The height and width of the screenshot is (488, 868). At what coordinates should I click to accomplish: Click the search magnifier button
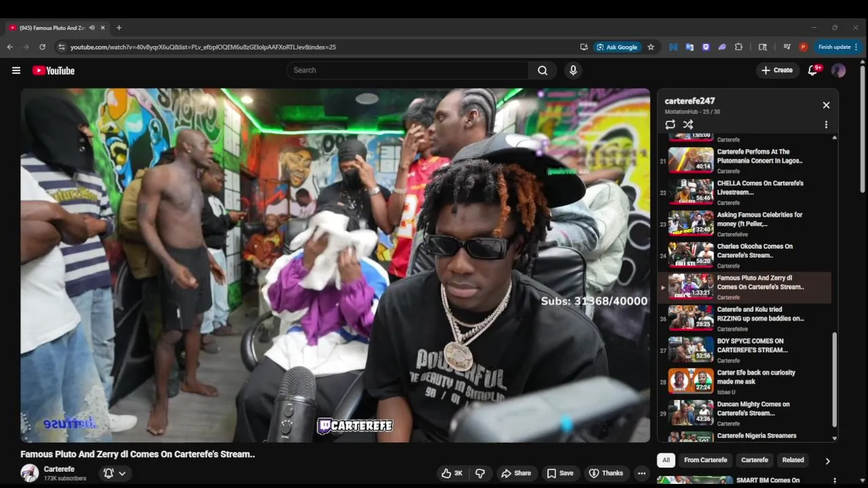(x=542, y=70)
